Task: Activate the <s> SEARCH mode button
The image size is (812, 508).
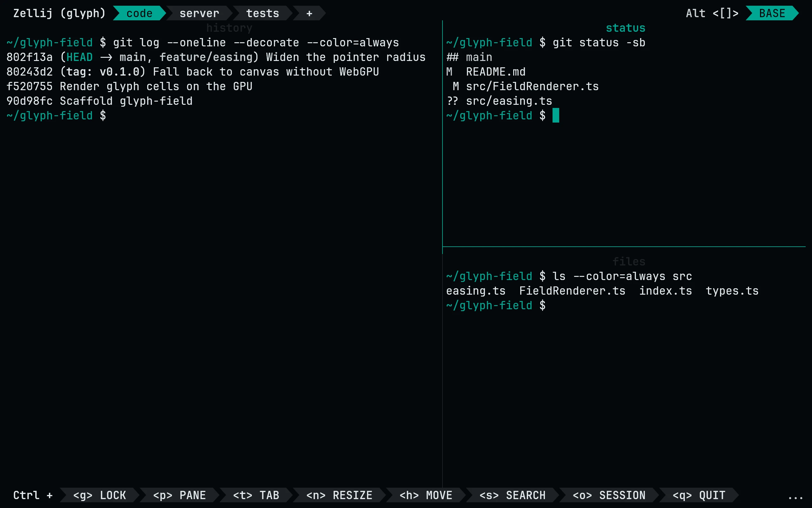Action: tap(512, 495)
